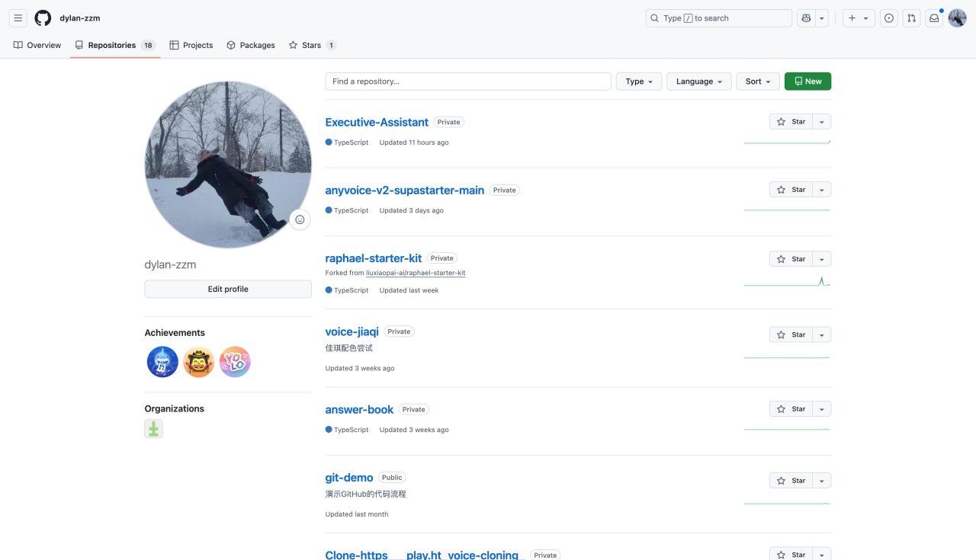Click the Edit profile button
976x560 pixels.
[228, 290]
